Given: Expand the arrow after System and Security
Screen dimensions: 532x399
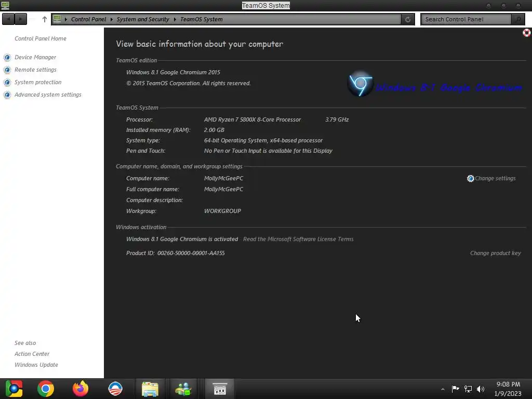Looking at the screenshot, I should [175, 19].
